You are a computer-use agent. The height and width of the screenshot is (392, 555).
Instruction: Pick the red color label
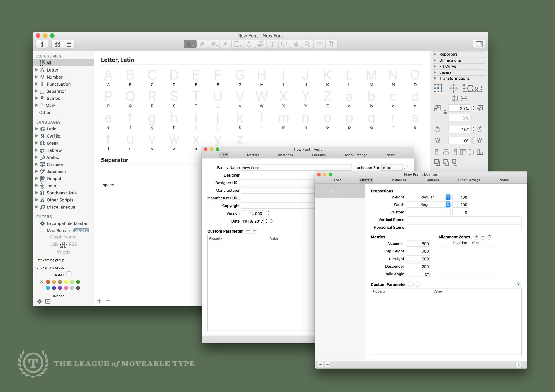(48, 282)
